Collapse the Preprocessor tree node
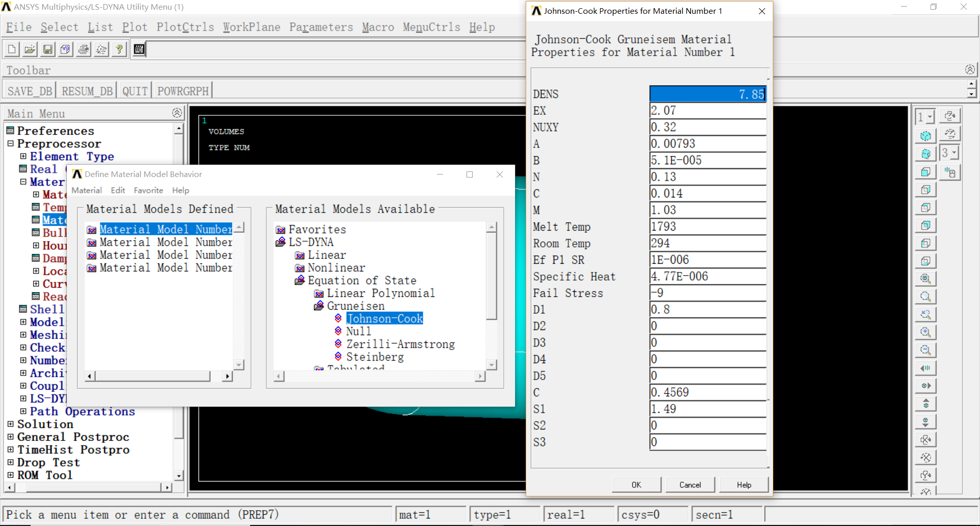The image size is (980, 526). pos(11,144)
